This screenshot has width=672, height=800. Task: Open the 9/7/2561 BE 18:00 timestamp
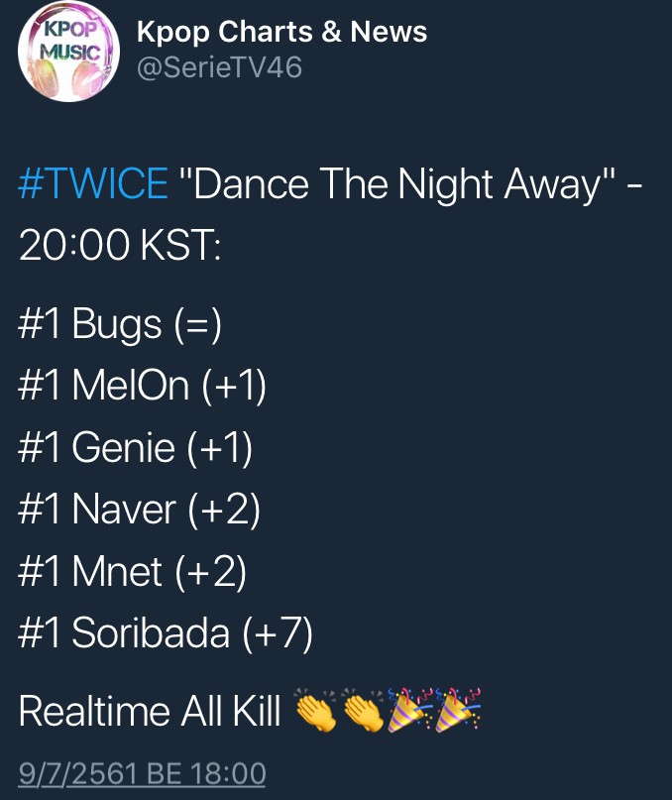click(x=142, y=773)
